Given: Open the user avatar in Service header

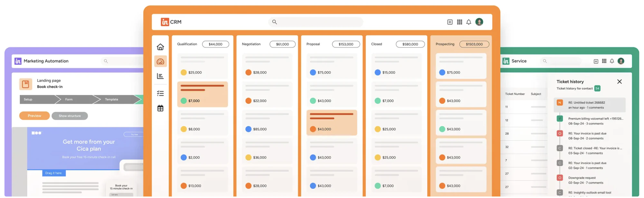Looking at the screenshot, I should click(x=621, y=61).
